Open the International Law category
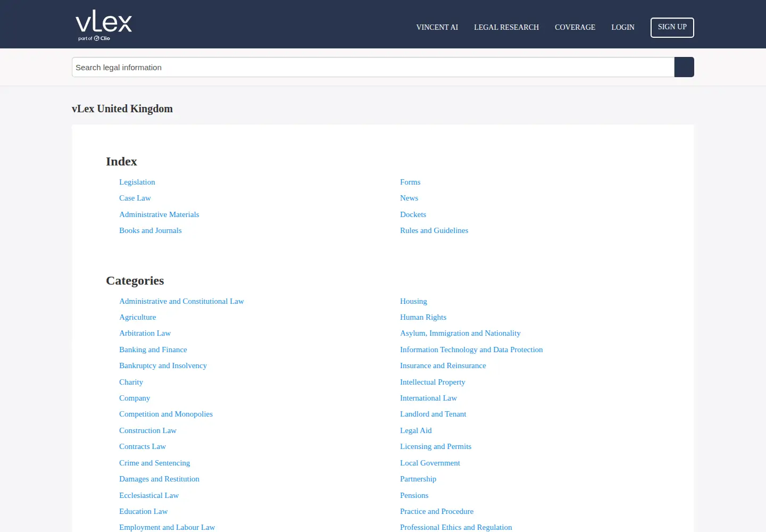This screenshot has height=532, width=766. point(429,398)
